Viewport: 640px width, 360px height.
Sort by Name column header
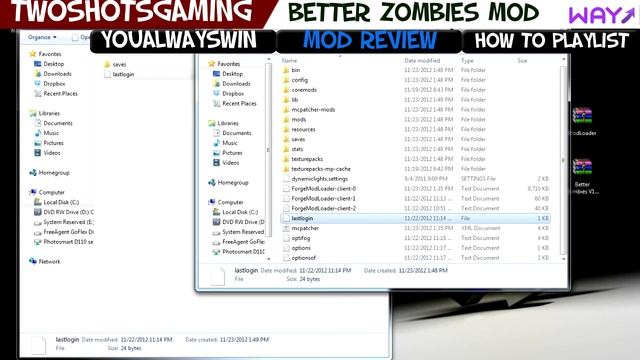[289, 60]
